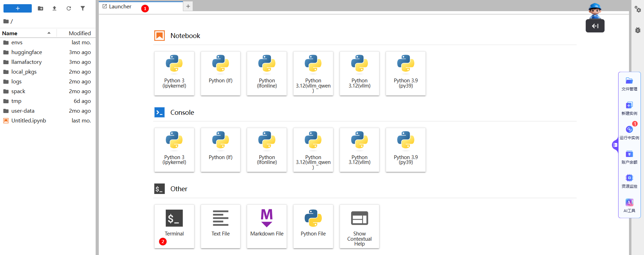This screenshot has height=255, width=644.
Task: Start Python 3.12(vllm) console
Action: (x=359, y=150)
